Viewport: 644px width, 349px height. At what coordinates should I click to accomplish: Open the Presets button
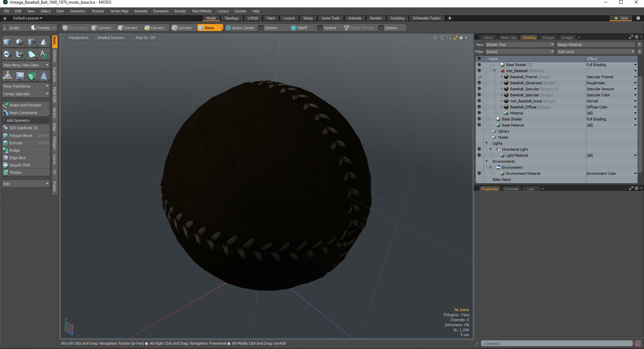[43, 28]
